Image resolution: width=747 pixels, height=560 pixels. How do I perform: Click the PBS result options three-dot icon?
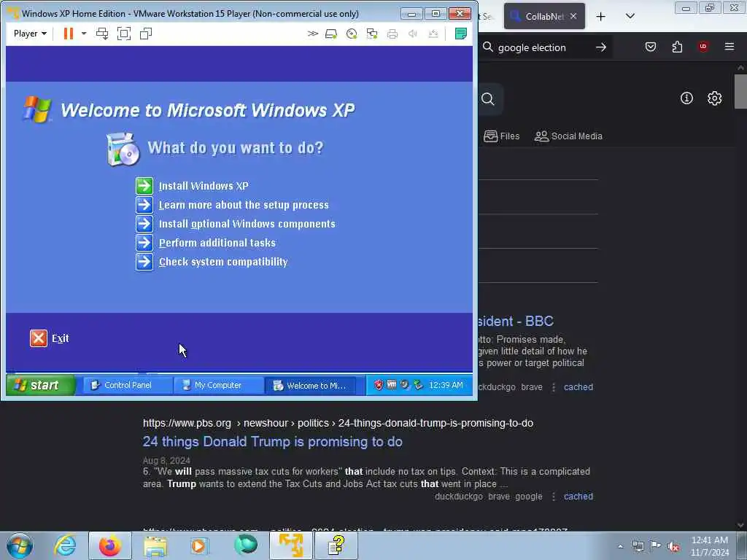click(553, 496)
